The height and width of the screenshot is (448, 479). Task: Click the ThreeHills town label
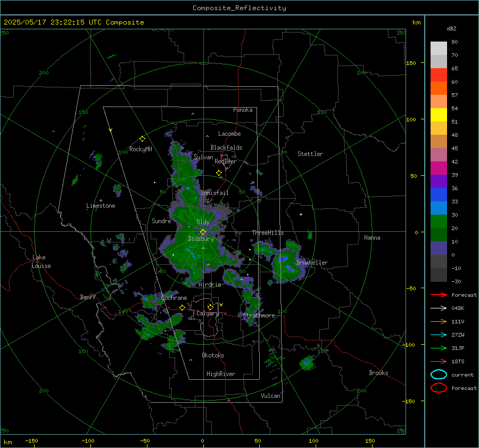(x=268, y=233)
